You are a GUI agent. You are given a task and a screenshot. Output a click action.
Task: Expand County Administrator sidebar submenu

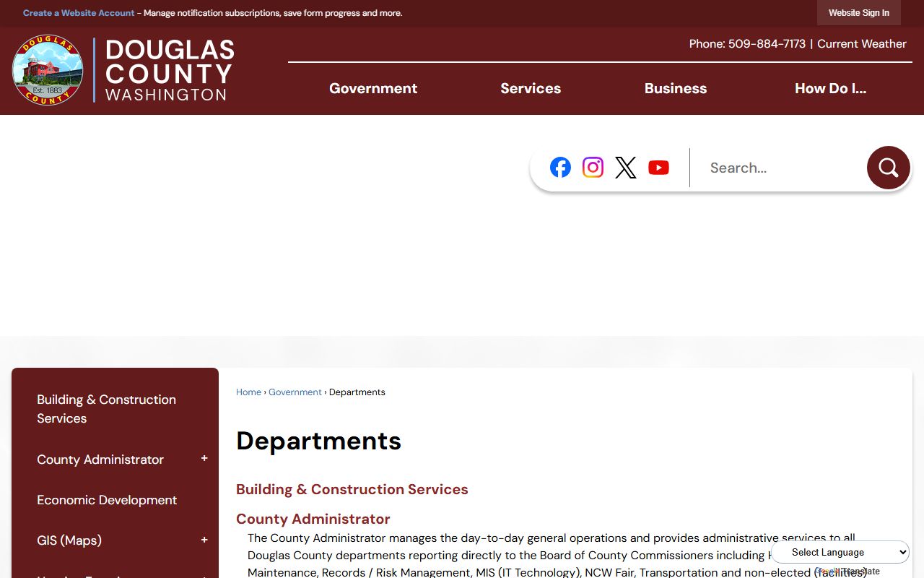coord(204,459)
